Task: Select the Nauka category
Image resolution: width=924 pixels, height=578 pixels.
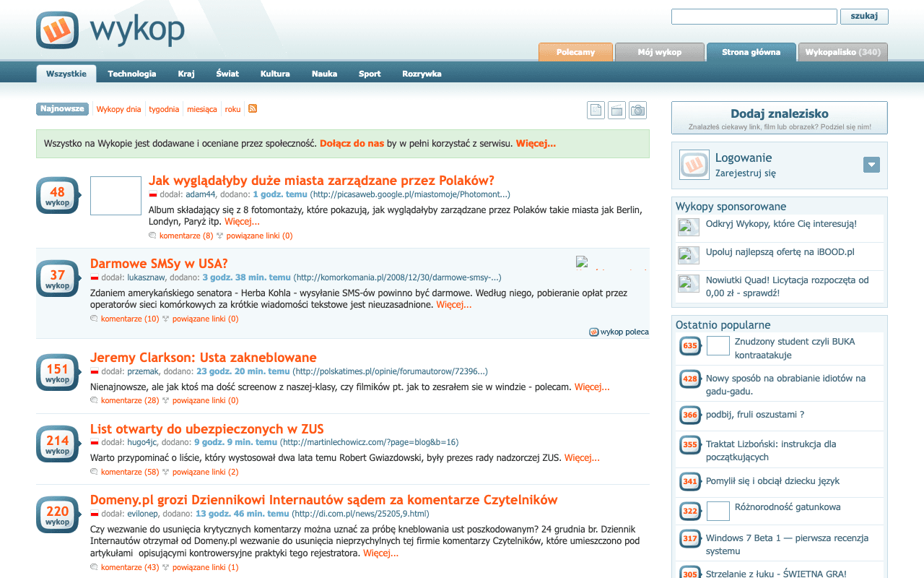Action: pos(325,74)
